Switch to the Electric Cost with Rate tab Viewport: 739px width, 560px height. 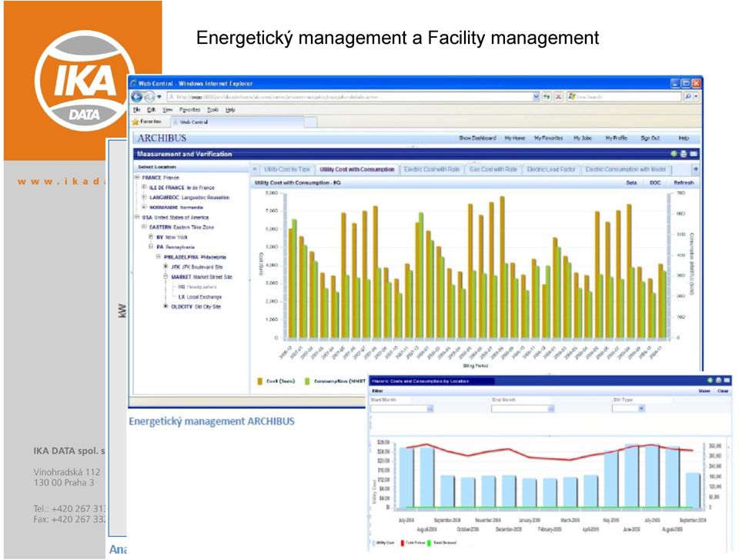pos(431,169)
